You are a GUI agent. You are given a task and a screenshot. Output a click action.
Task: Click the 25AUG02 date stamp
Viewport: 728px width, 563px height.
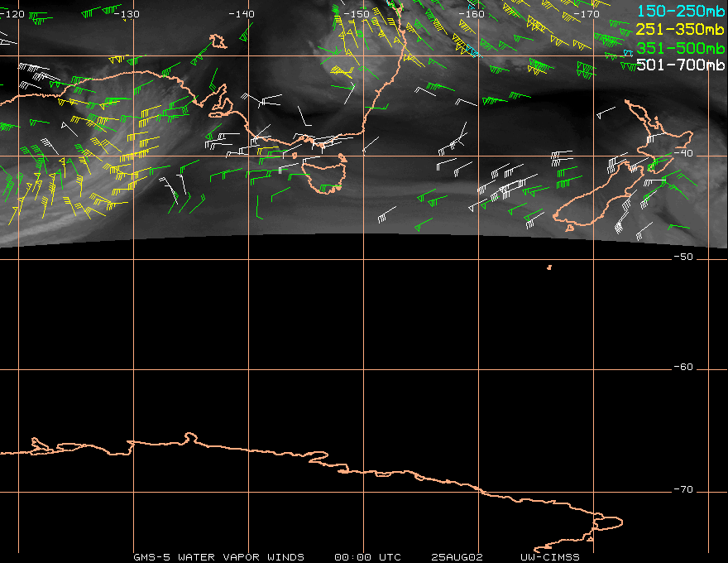[x=457, y=557]
